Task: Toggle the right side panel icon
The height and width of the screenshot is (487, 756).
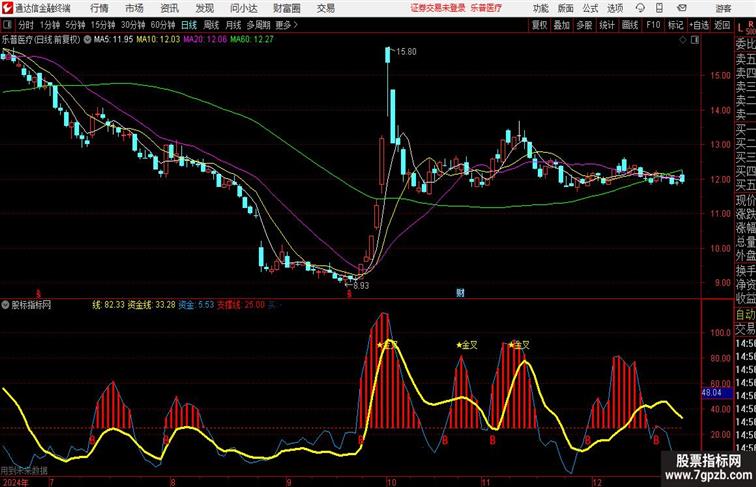Action: (x=695, y=40)
